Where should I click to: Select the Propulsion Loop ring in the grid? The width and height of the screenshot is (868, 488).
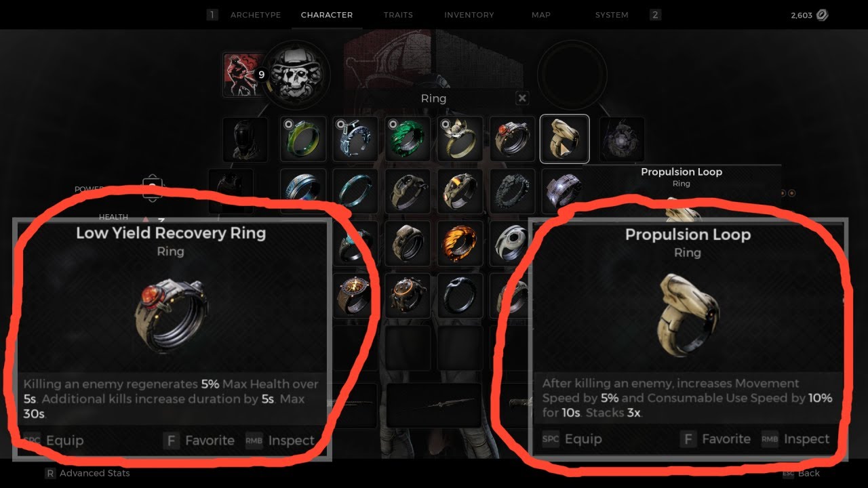(564, 139)
